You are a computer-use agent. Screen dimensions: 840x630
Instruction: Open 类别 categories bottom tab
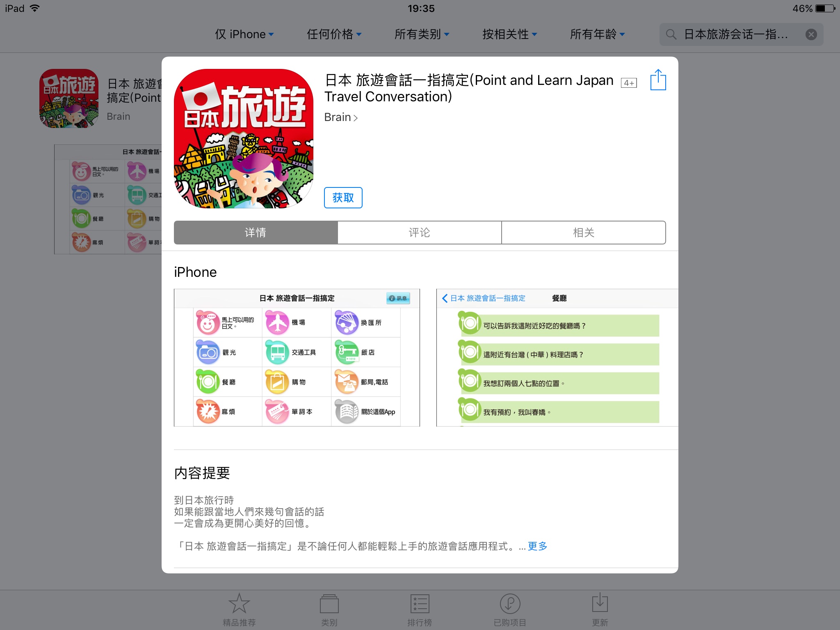329,609
